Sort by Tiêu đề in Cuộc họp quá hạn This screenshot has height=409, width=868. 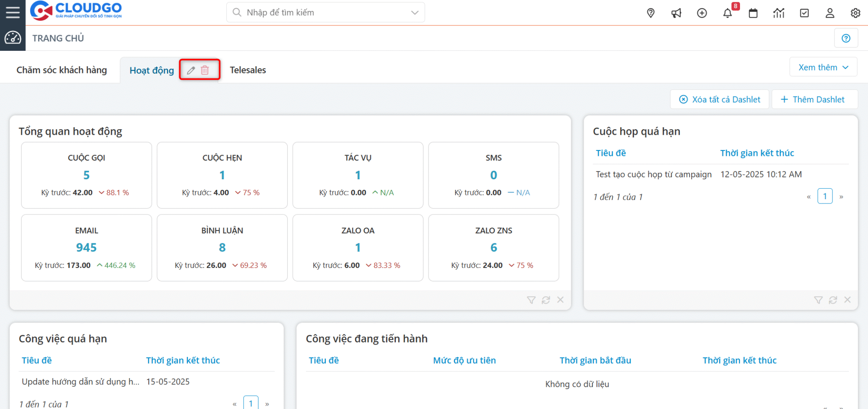click(611, 153)
